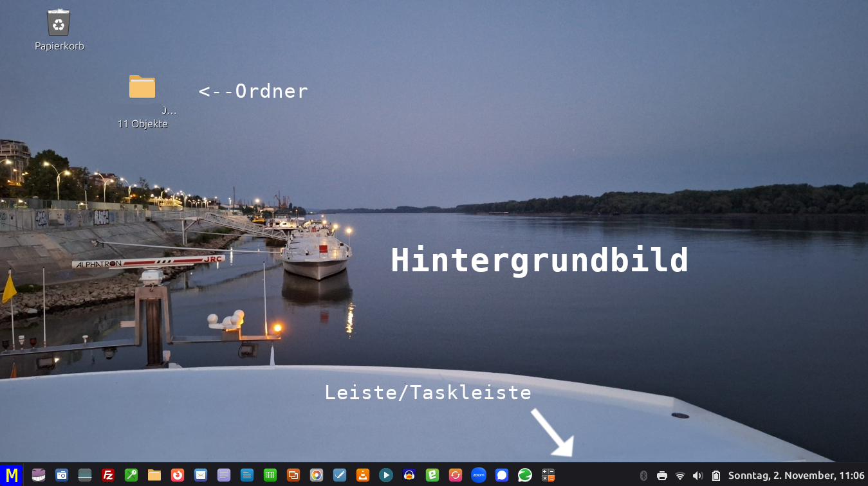The height and width of the screenshot is (486, 868).
Task: Open the yellow M start menu
Action: 12,475
